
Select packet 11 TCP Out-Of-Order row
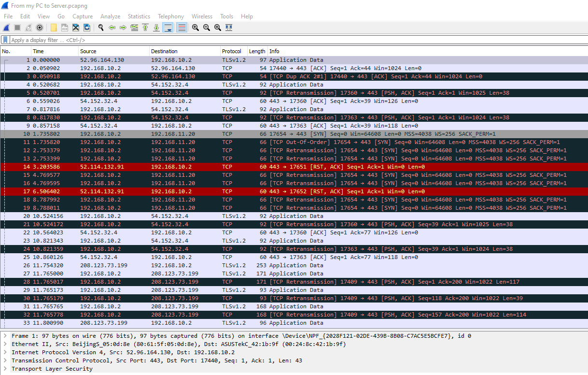294,142
